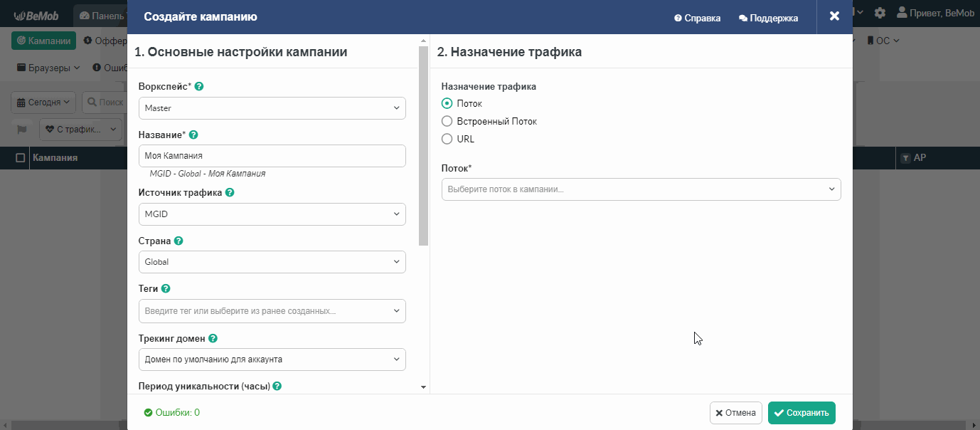This screenshot has height=430, width=980.
Task: Click help icon next to Теги label
Action: click(166, 288)
